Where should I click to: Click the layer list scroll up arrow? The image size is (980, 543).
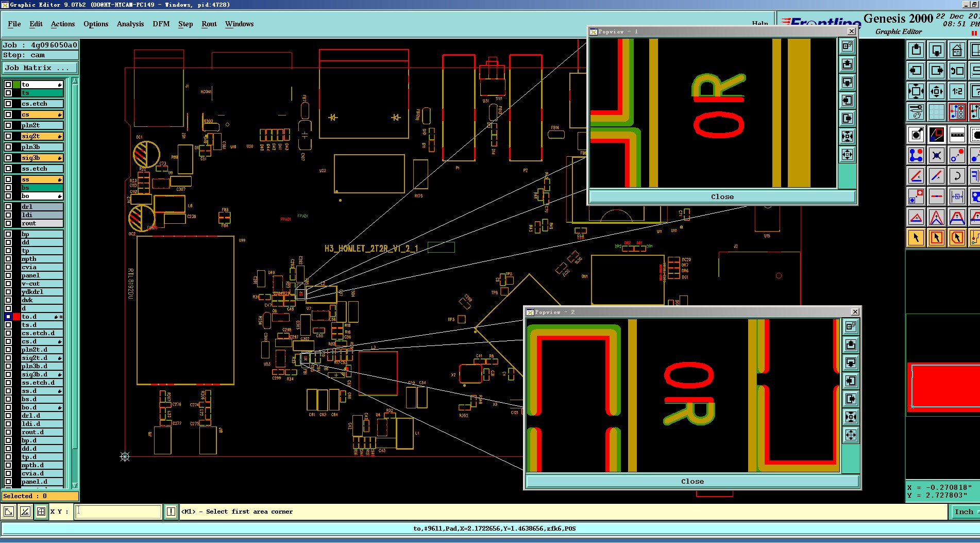coord(75,81)
